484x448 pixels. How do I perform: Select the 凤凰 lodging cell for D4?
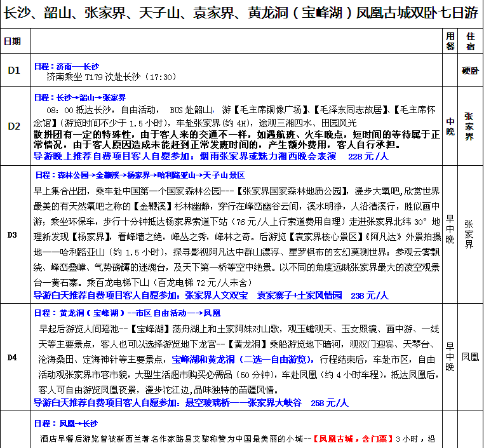pos(470,356)
